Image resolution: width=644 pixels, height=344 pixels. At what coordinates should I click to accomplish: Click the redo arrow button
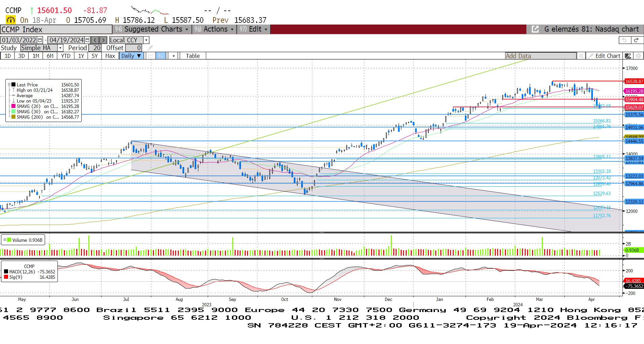coord(636,40)
